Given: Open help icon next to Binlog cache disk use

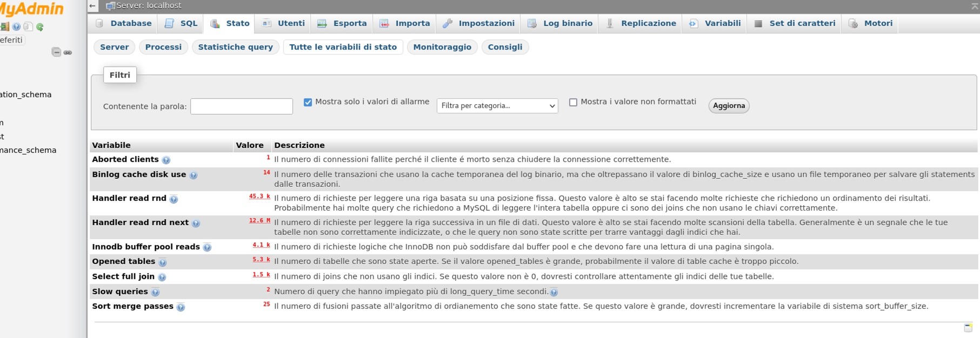Looking at the screenshot, I should click(x=194, y=175).
